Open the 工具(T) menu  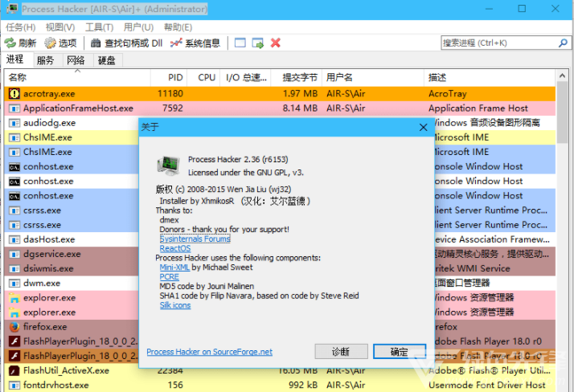tap(99, 27)
